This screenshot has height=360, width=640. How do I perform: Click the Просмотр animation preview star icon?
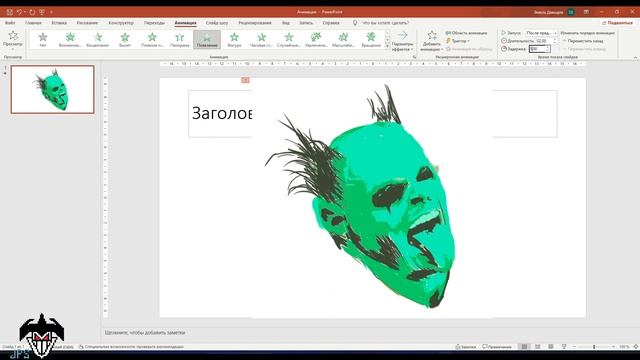tap(13, 36)
